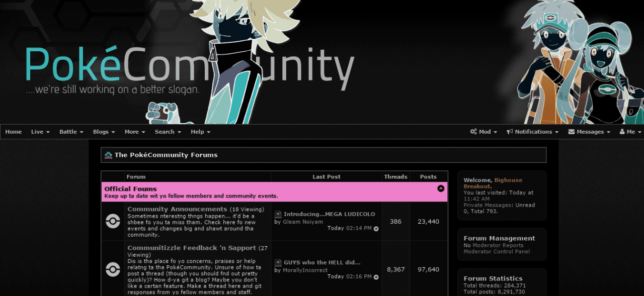Click the Last Post column header
The height and width of the screenshot is (296, 644).
tap(327, 177)
